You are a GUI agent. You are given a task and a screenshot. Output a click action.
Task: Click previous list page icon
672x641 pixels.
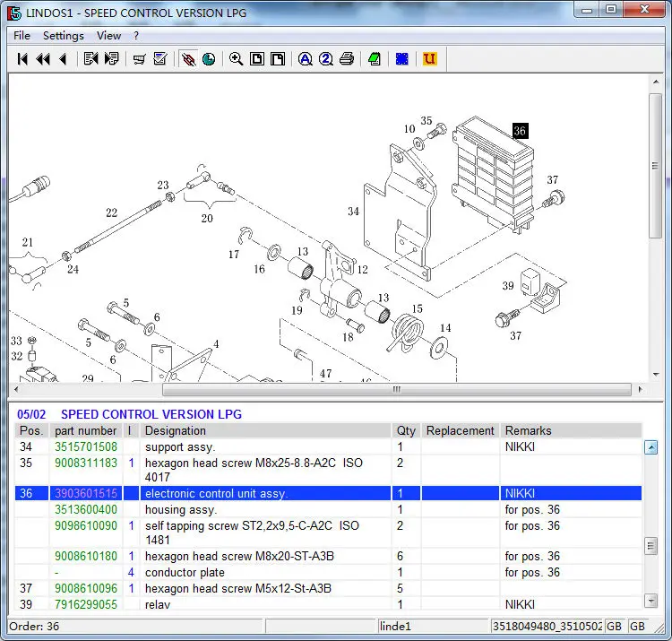[90, 59]
